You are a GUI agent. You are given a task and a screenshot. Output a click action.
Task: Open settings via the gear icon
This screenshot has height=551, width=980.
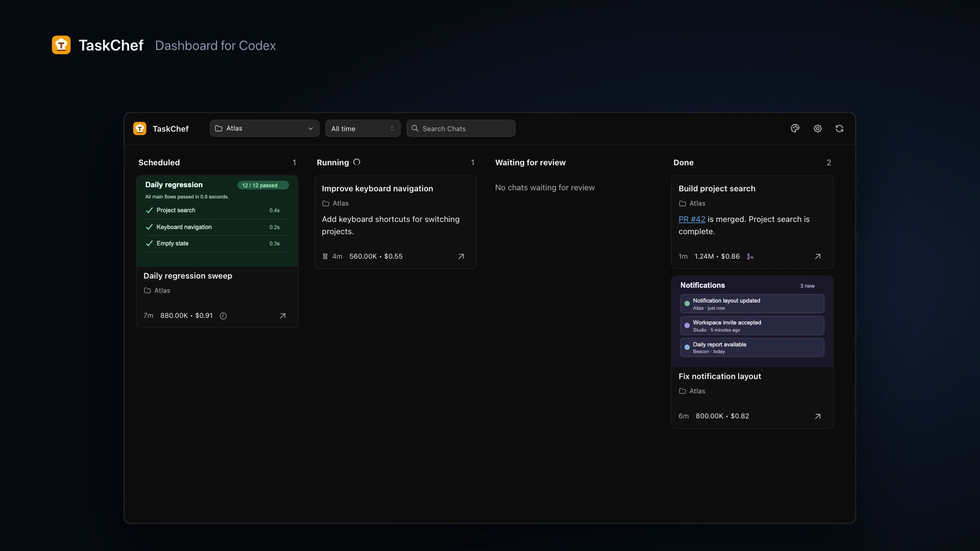coord(817,129)
